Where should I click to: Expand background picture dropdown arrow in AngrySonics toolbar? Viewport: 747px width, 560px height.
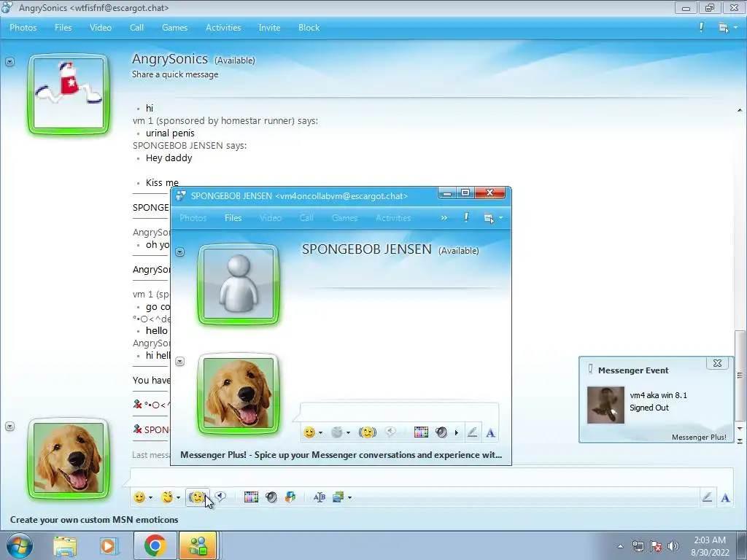click(x=349, y=497)
